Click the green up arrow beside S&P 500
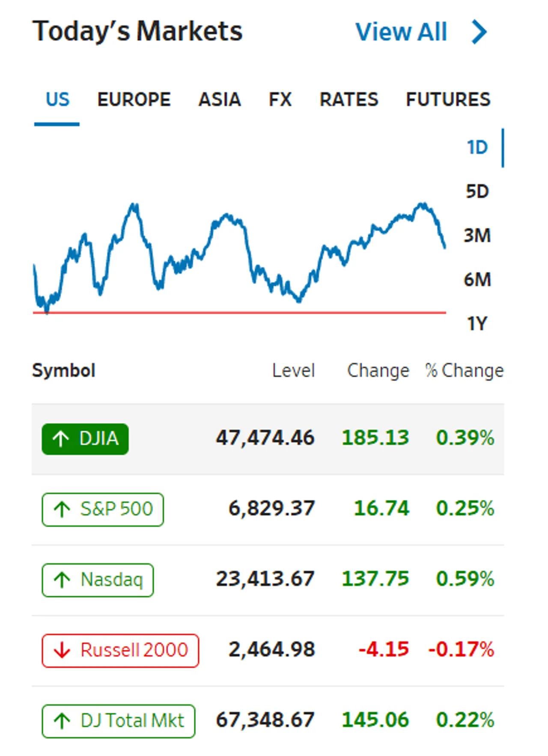The height and width of the screenshot is (756, 548). click(x=62, y=509)
